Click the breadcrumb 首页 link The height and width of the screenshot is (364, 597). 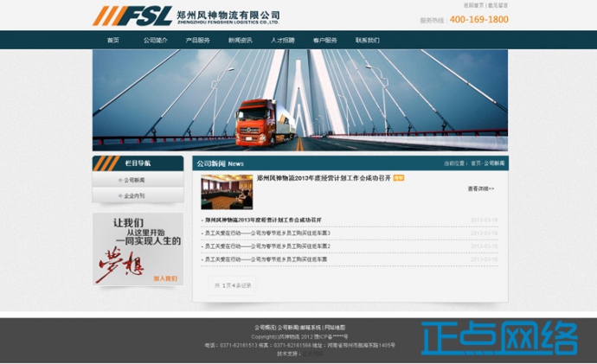(476, 163)
